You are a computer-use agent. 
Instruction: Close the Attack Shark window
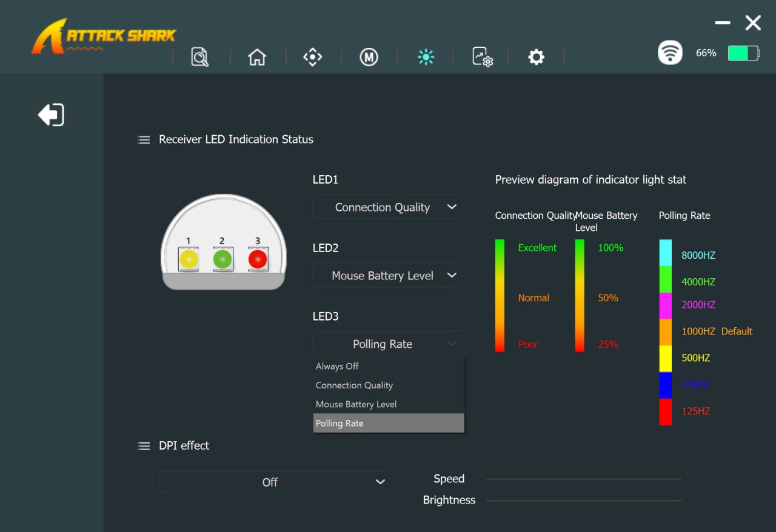pyautogui.click(x=753, y=23)
